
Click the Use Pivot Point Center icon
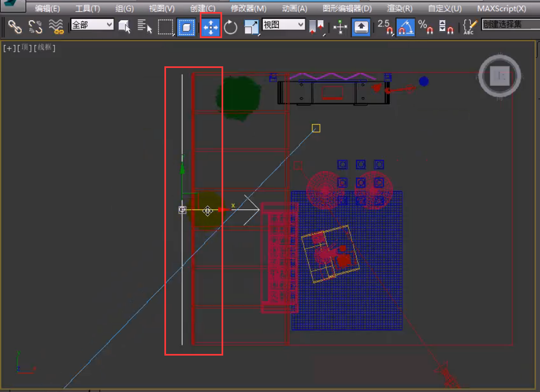[x=316, y=27]
